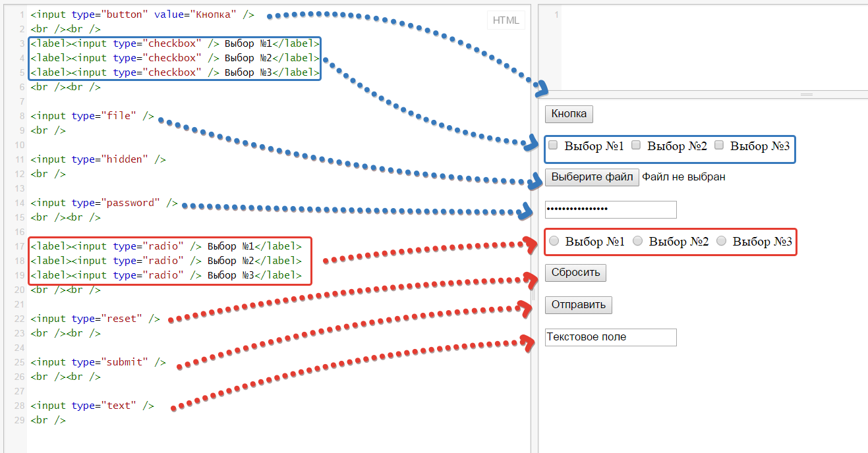Click line number 1 in right editor
Viewport: 868px width, 453px height.
pyautogui.click(x=557, y=14)
